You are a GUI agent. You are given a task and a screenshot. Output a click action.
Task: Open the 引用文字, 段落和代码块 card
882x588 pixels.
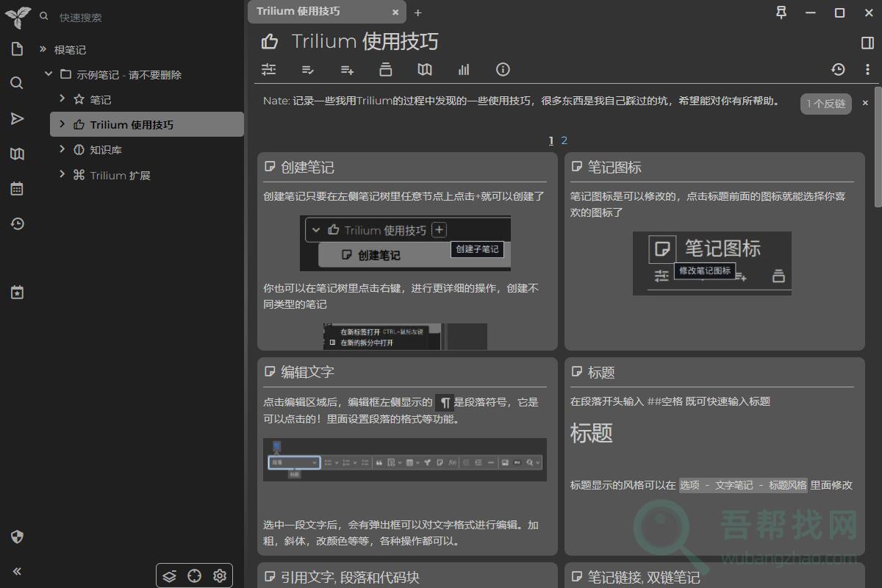[x=350, y=578]
